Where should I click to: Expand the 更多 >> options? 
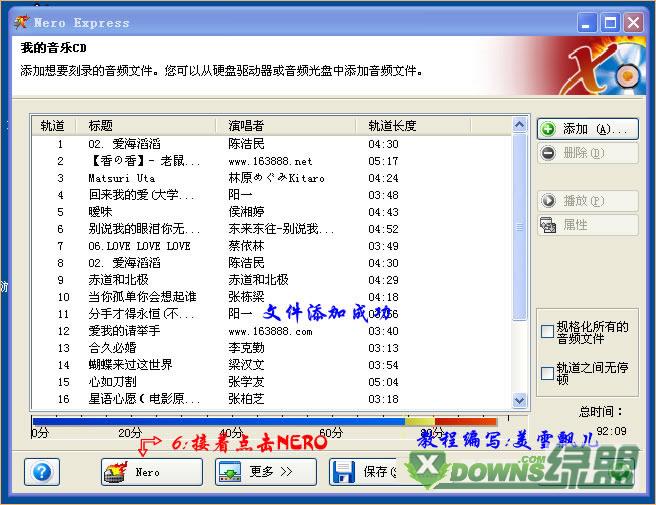pyautogui.click(x=266, y=472)
